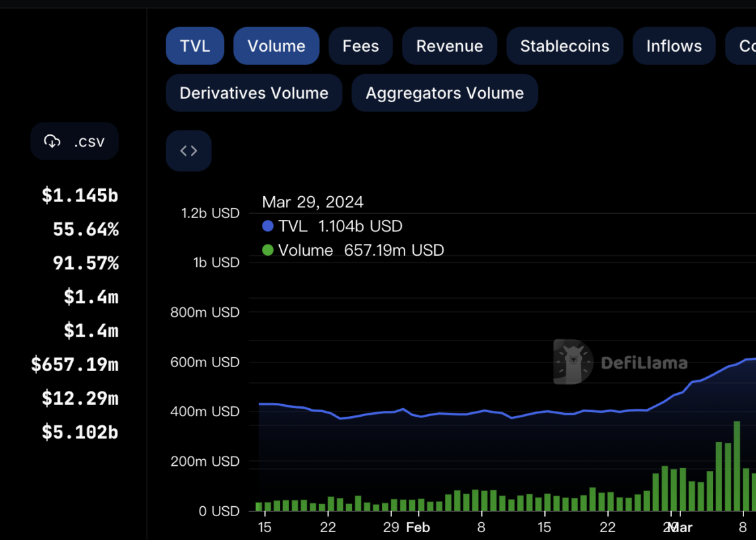Viewport: 756px width, 540px height.
Task: Enable the Fees metric pill
Action: point(360,46)
